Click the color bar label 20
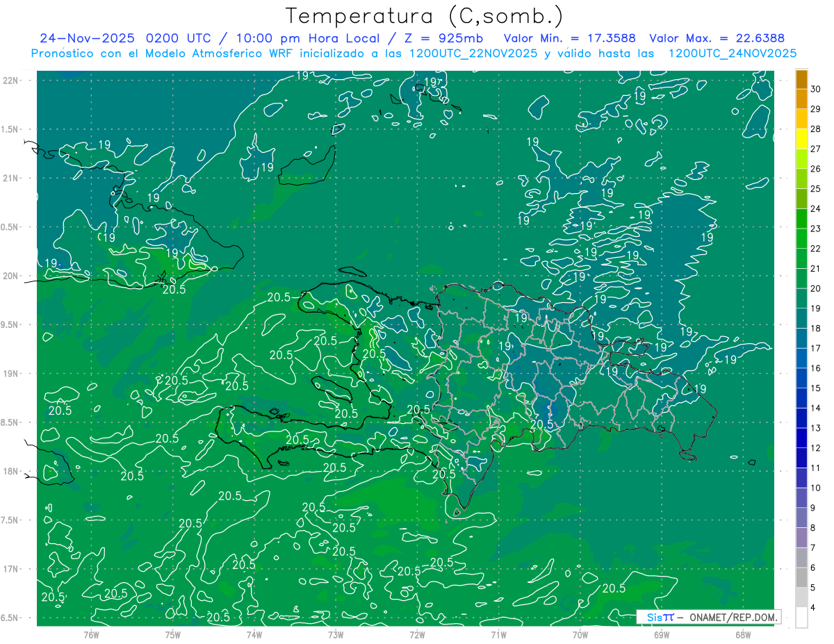Screen dimensions: 834x644 pos(816,288)
